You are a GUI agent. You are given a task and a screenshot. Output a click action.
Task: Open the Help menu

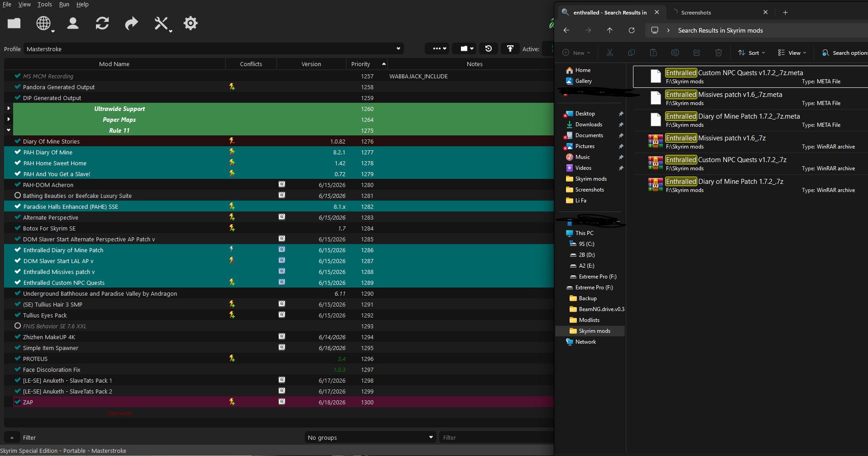coord(82,5)
